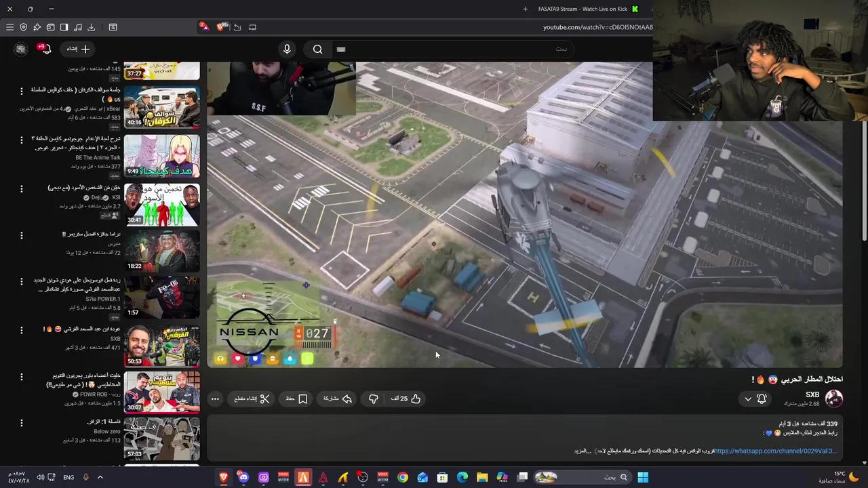This screenshot has width=868, height=488.
Task: Open options menu for Below zero video
Action: click(21, 423)
